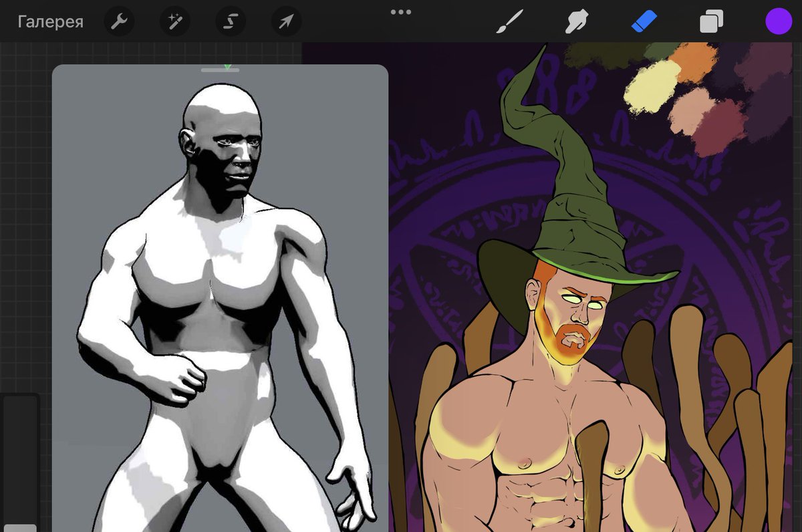
Task: Open the Галерея gallery view
Action: click(50, 22)
